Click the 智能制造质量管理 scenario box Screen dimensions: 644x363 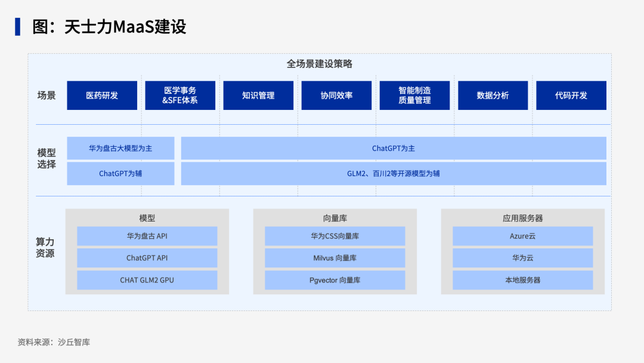click(x=414, y=96)
